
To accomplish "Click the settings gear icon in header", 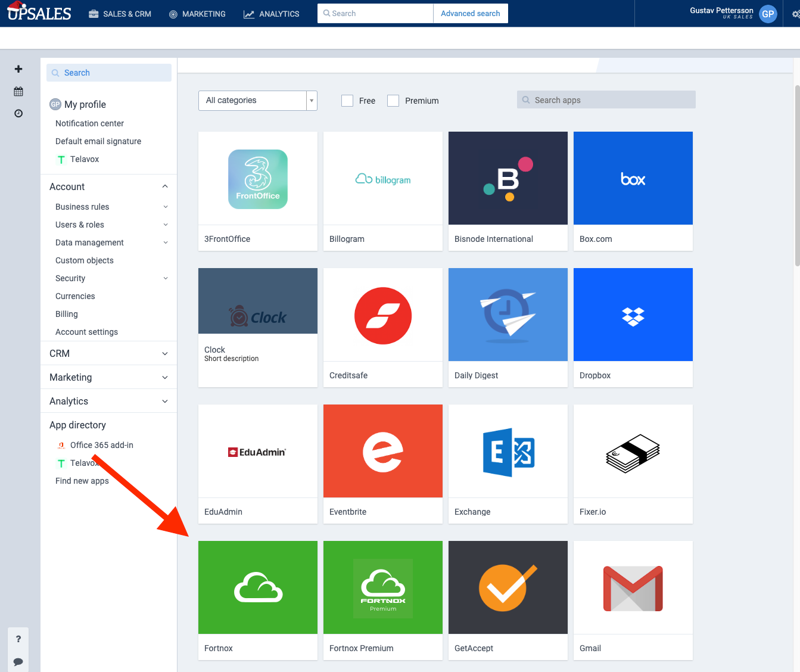I will coord(796,14).
